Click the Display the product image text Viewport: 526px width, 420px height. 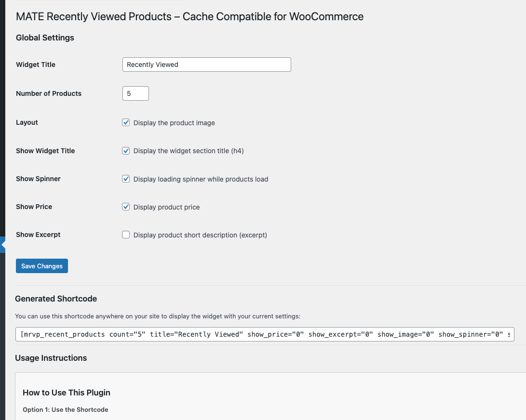tap(174, 123)
